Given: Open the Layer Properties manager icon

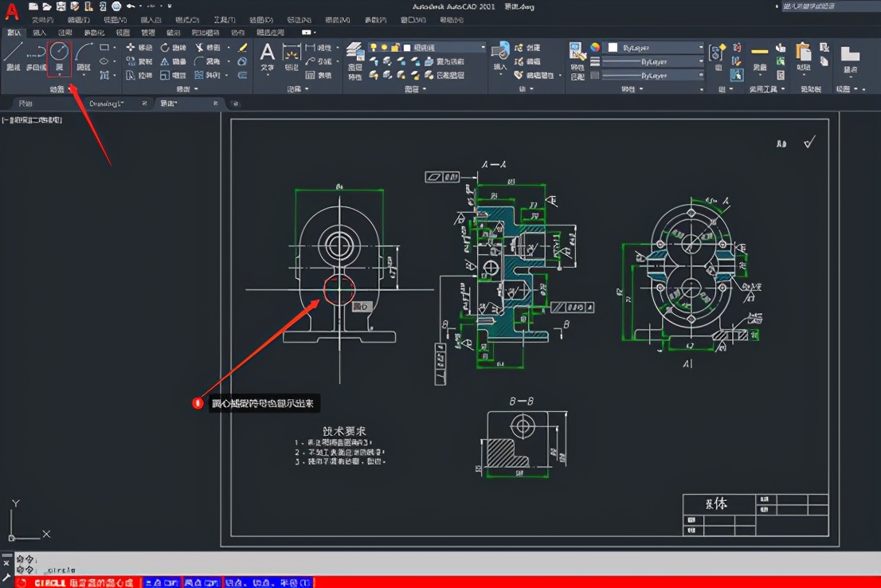Looking at the screenshot, I should 354,53.
